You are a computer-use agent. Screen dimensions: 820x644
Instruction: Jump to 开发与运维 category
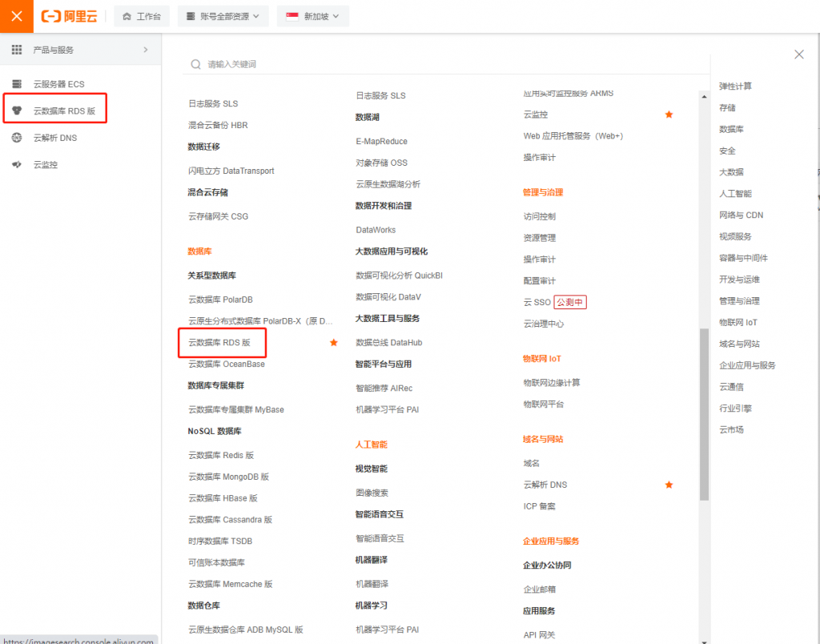pos(739,280)
